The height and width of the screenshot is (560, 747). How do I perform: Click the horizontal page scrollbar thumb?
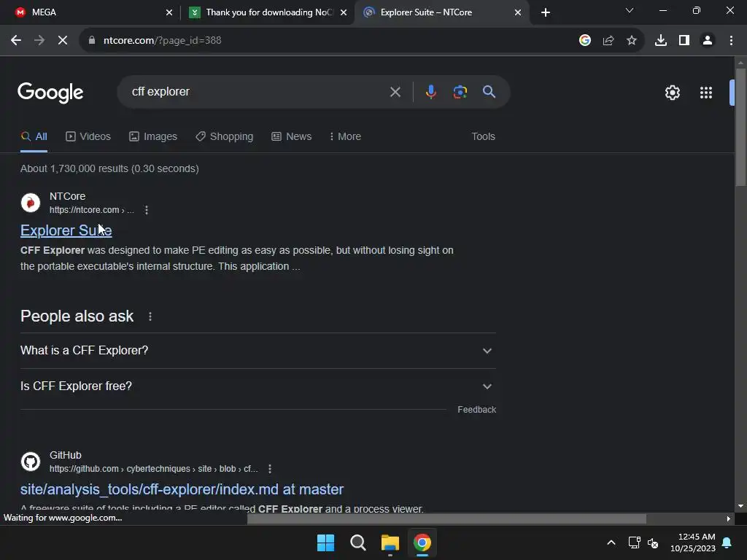[x=447, y=519]
